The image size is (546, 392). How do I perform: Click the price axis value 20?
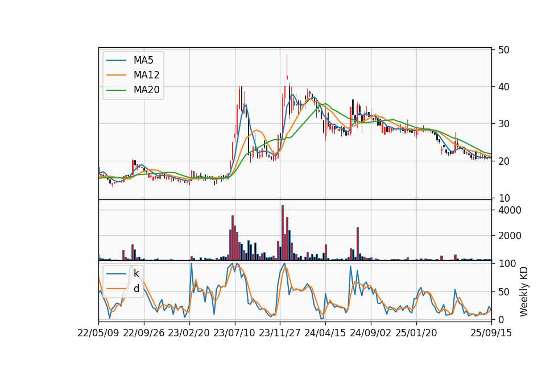pos(504,161)
